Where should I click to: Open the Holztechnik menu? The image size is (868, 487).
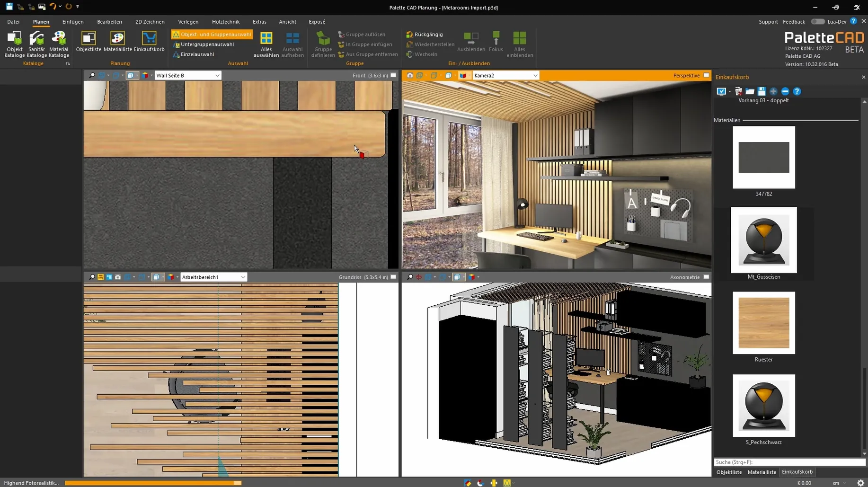[x=225, y=22]
